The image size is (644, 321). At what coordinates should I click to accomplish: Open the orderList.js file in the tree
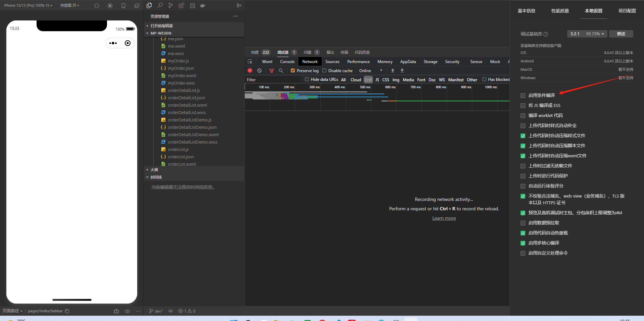178,150
